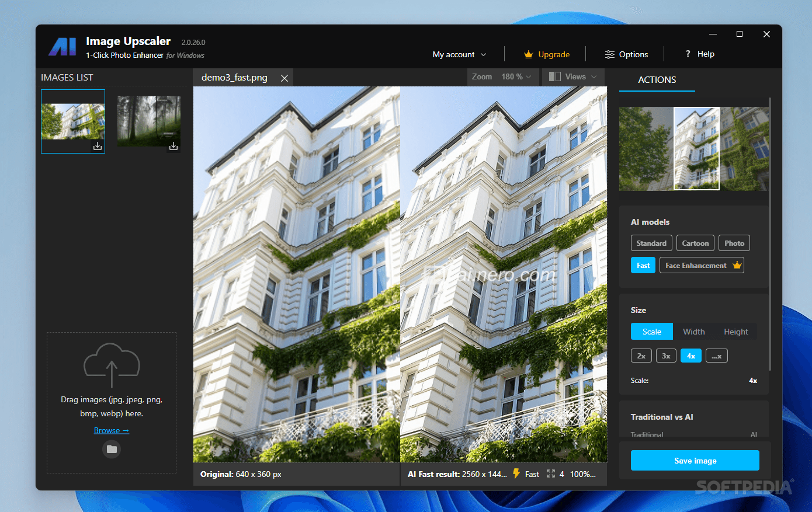
Task: Select the Cartoon AI model
Action: (x=695, y=243)
